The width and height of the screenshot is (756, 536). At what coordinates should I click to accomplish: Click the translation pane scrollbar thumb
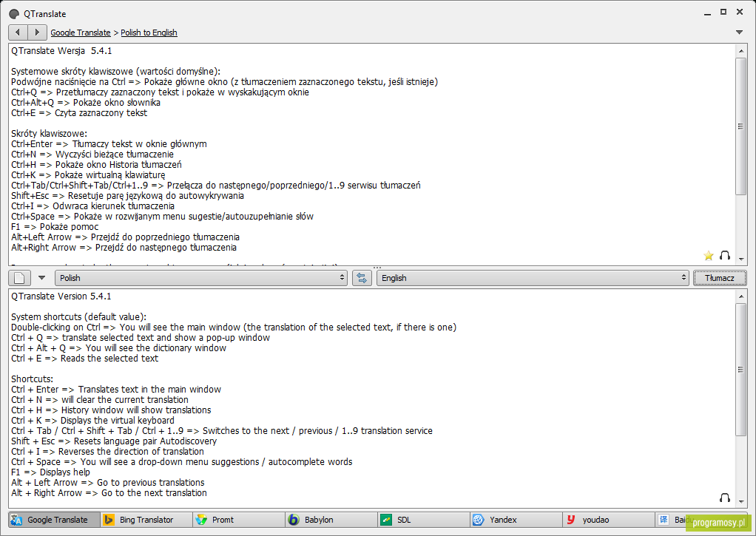(x=741, y=370)
